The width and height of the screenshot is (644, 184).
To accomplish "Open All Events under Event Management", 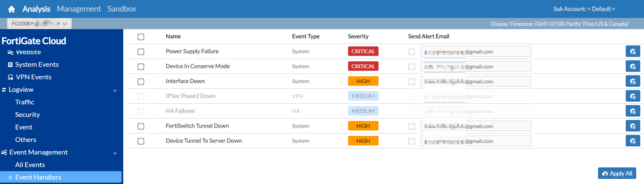I will point(30,165).
